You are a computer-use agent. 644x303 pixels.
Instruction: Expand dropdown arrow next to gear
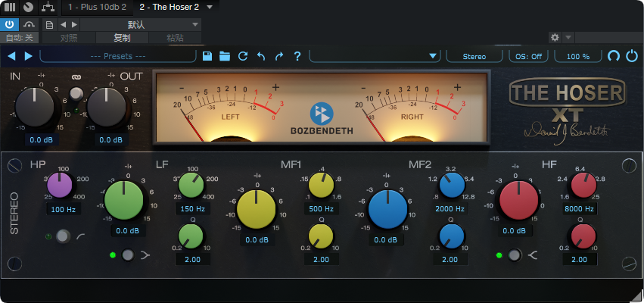point(568,38)
